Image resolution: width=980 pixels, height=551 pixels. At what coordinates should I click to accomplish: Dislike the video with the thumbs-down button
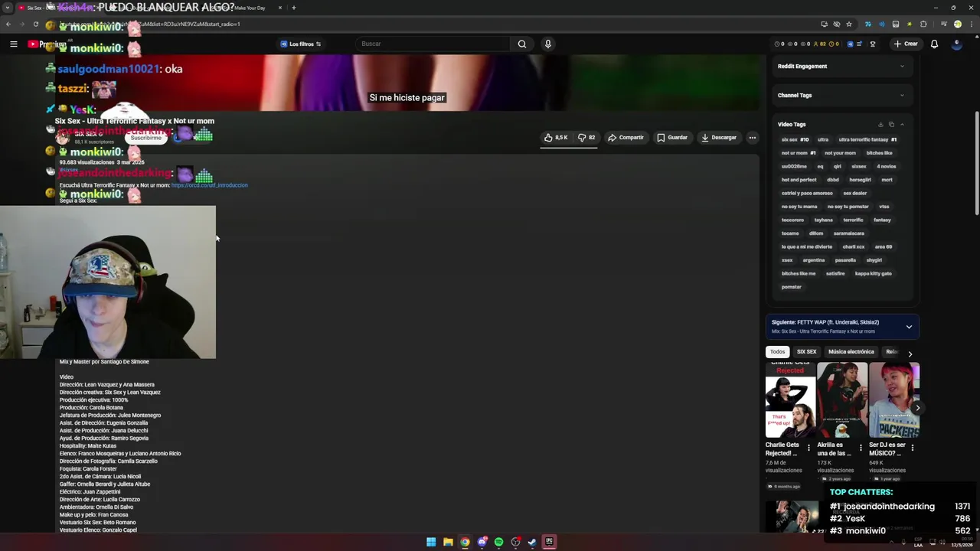(x=586, y=138)
